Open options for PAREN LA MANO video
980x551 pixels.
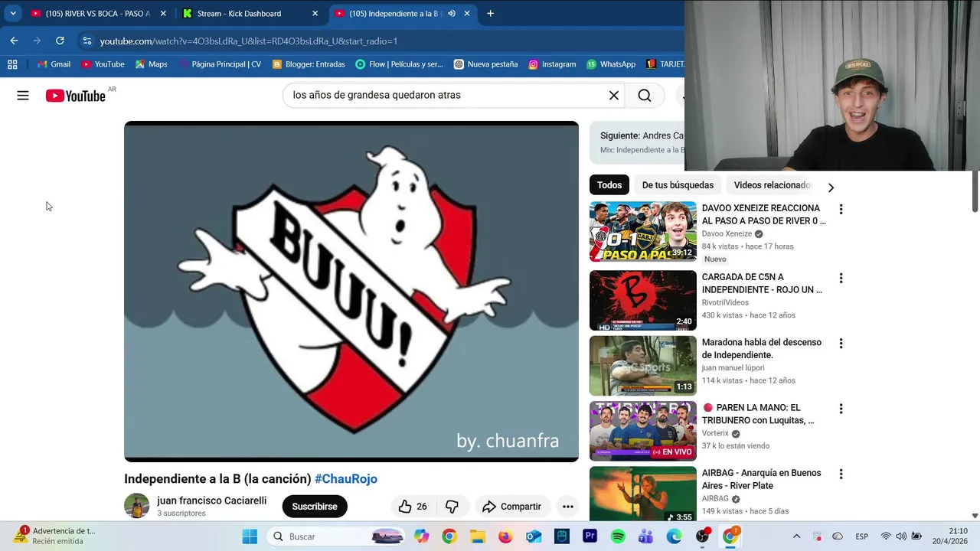pos(841,409)
